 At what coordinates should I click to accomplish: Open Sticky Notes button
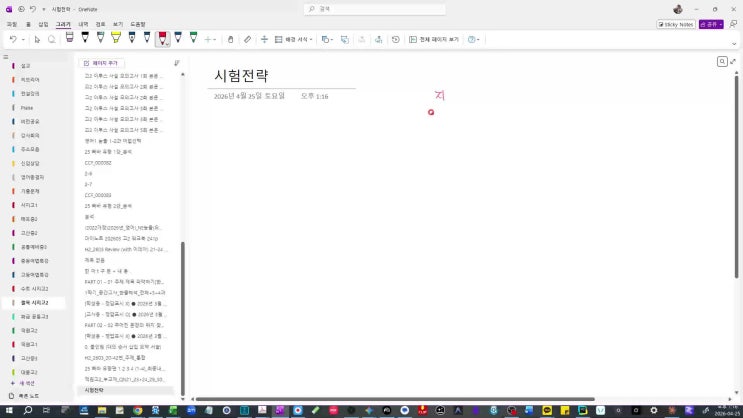point(676,24)
